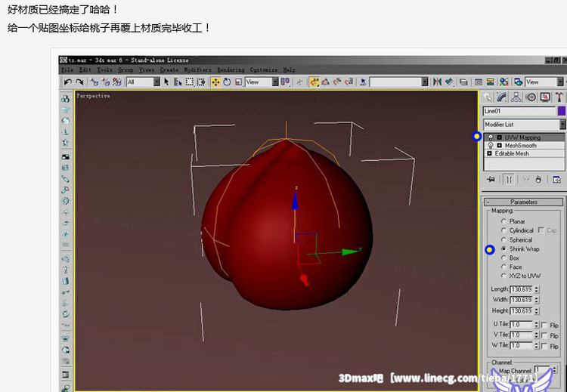Enable the U Tile Flip checkbox
The image size is (567, 392).
544,325
